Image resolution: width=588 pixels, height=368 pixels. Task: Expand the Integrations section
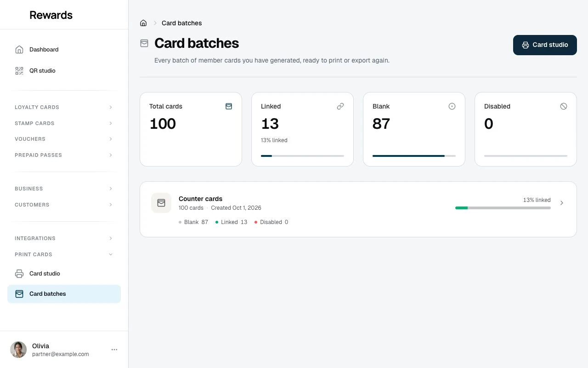tap(64, 238)
